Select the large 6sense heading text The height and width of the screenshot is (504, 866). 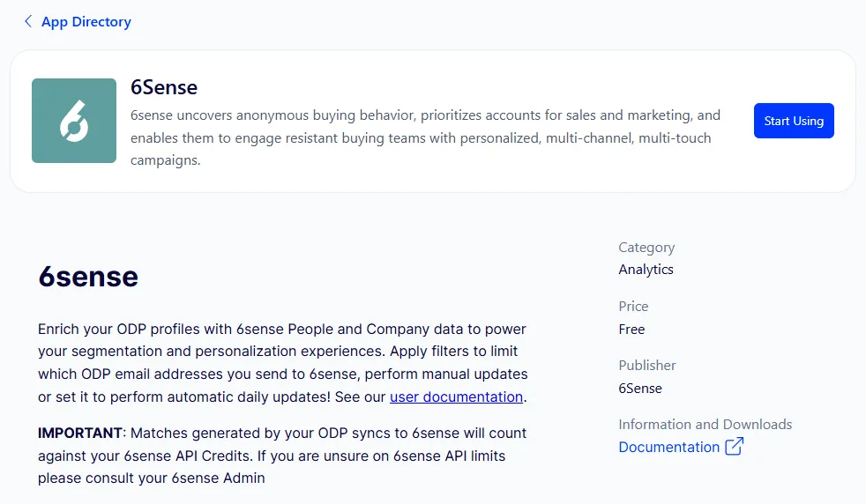(88, 277)
